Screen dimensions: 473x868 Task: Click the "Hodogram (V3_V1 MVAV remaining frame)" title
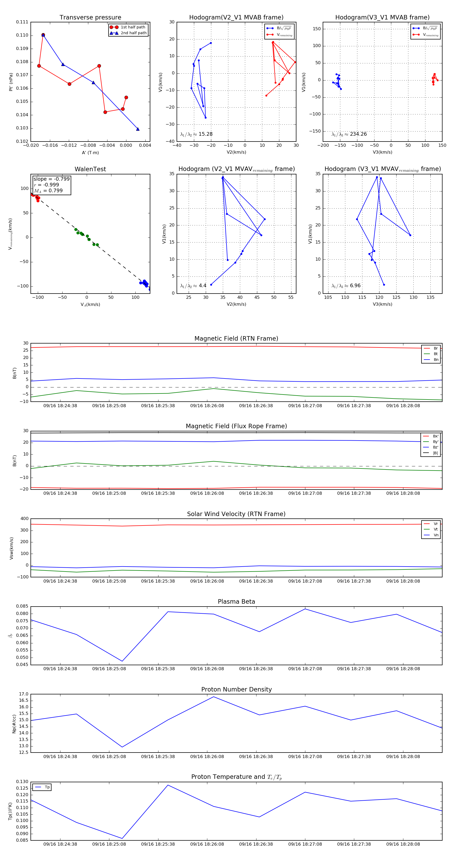382,169
